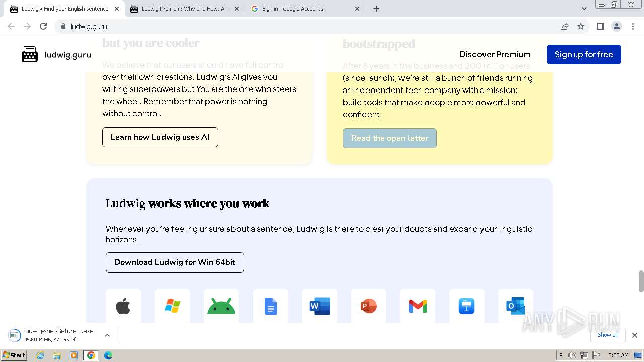Image resolution: width=644 pixels, height=362 pixels.
Task: View site information lock icon
Action: [x=63, y=26]
